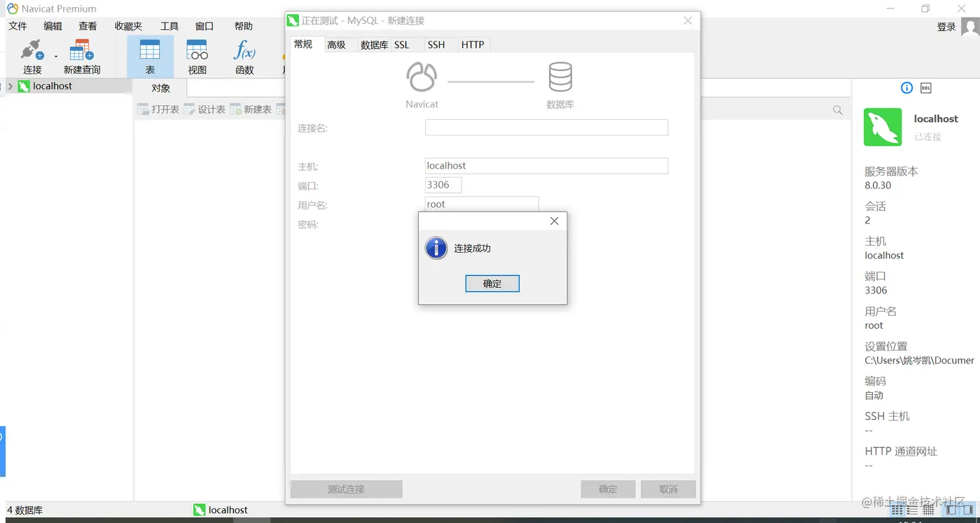Click the 新建查询 toolbar icon
The height and width of the screenshot is (523, 980).
tap(82, 50)
